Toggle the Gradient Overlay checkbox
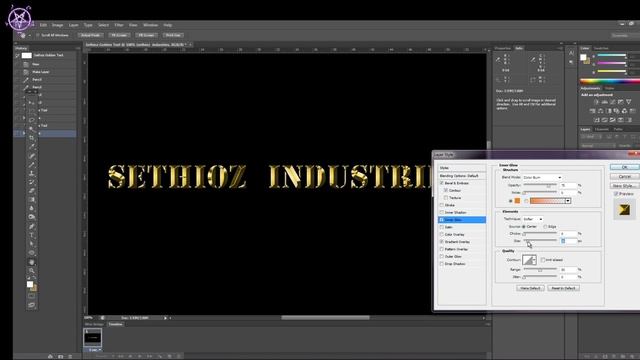Image resolution: width=640 pixels, height=360 pixels. click(442, 242)
